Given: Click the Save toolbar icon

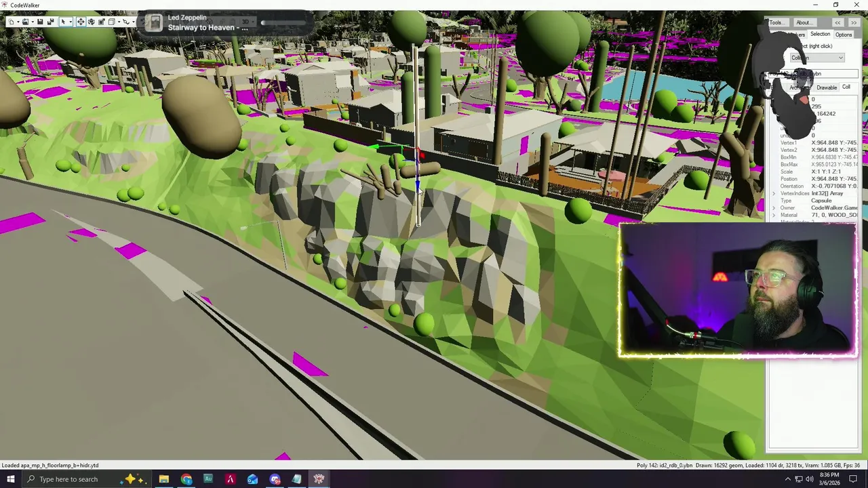Looking at the screenshot, I should point(40,22).
